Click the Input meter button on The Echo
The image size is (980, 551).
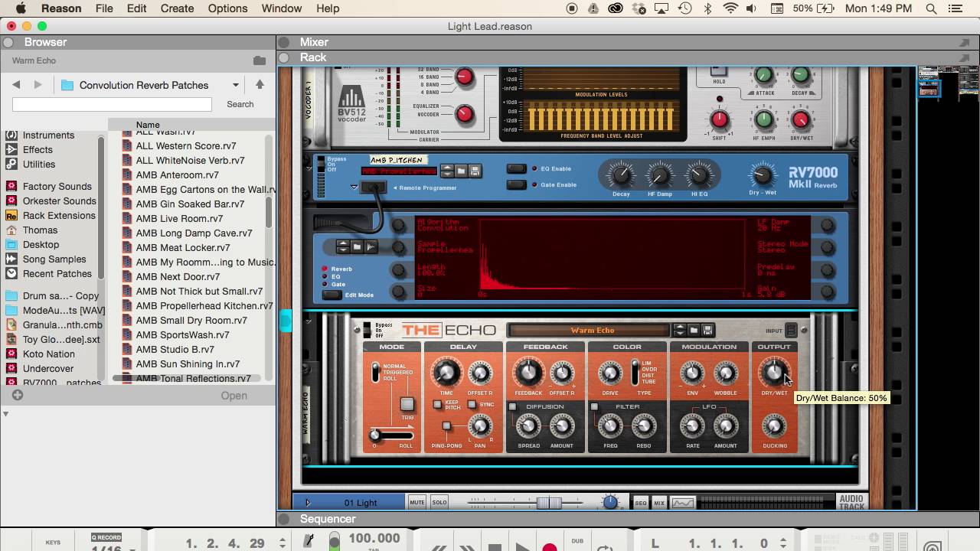(791, 331)
